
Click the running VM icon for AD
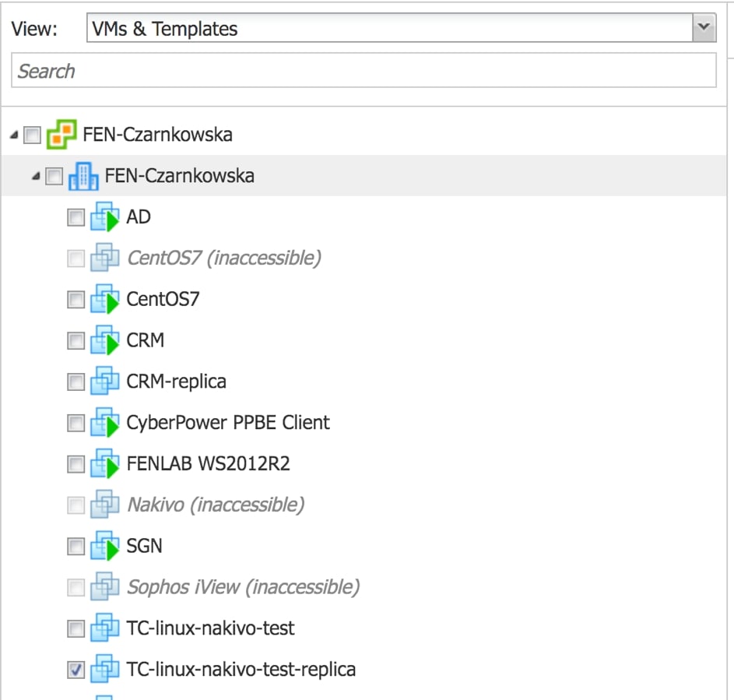click(x=104, y=217)
